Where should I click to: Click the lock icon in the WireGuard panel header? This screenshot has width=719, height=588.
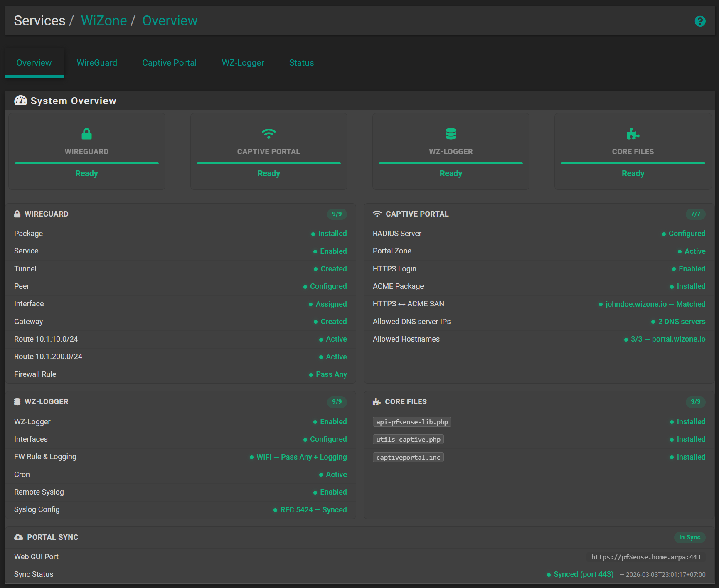click(x=17, y=214)
